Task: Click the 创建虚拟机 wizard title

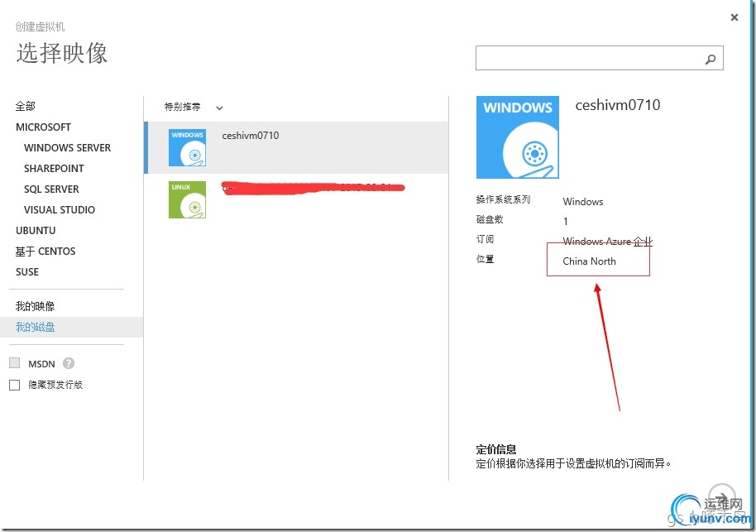Action: point(40,26)
